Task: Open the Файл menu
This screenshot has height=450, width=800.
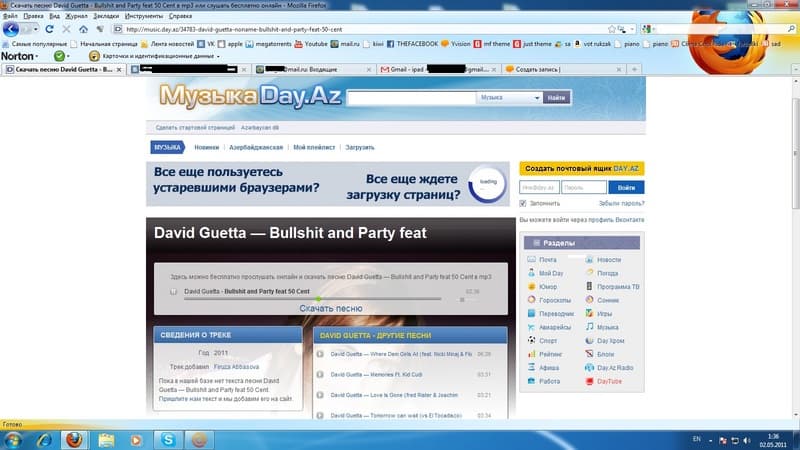Action: tap(10, 16)
